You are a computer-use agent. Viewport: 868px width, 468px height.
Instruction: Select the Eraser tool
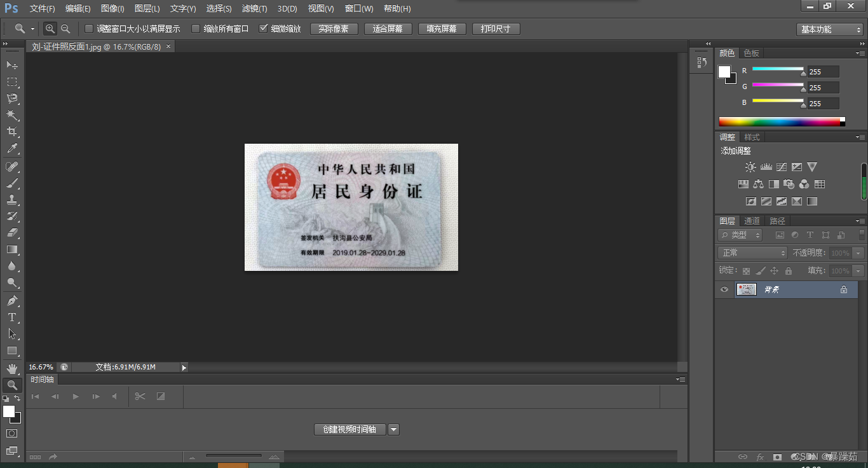(x=12, y=233)
